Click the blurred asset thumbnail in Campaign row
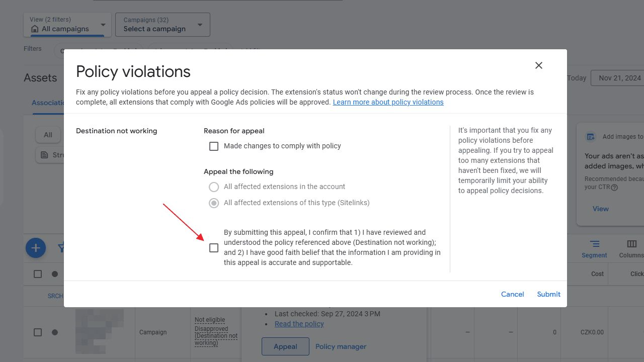 (x=99, y=332)
